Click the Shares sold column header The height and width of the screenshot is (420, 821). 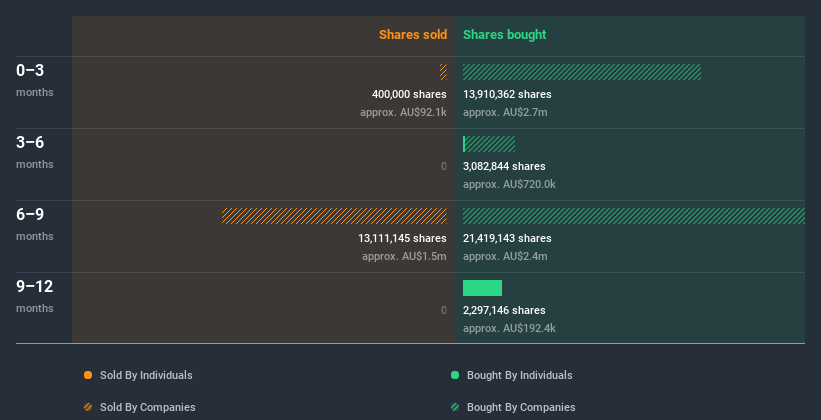pyautogui.click(x=413, y=35)
